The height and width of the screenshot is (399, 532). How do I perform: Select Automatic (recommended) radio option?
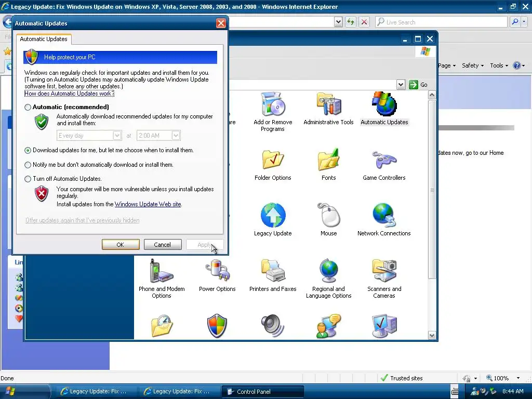click(28, 107)
